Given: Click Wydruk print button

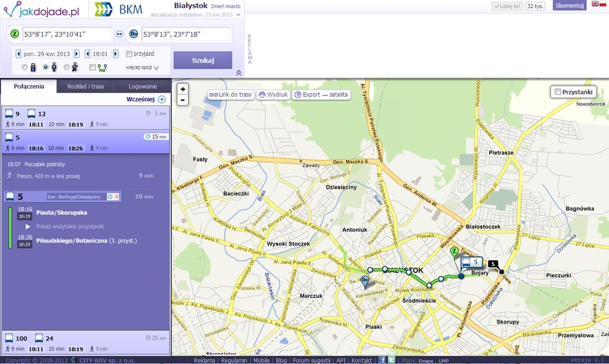Looking at the screenshot, I should pos(273,94).
